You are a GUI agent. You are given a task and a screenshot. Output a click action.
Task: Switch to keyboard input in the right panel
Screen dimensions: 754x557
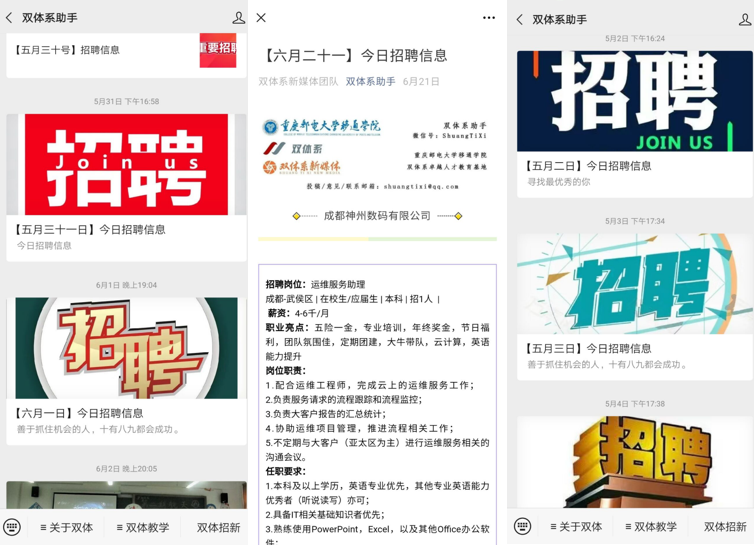tap(522, 527)
